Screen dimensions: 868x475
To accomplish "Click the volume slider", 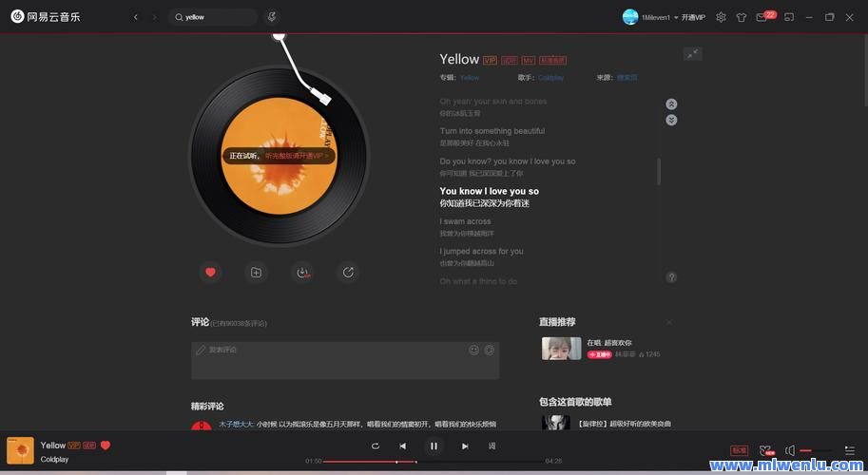I will tap(816, 450).
